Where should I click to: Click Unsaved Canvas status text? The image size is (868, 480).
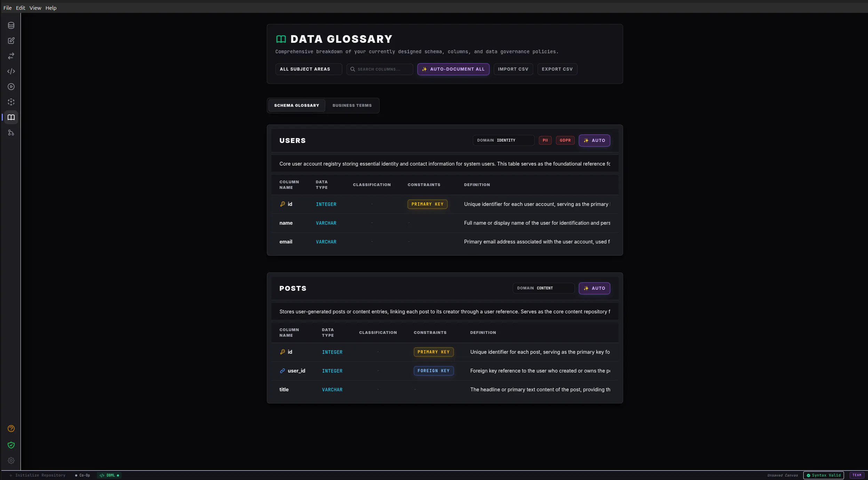point(782,475)
